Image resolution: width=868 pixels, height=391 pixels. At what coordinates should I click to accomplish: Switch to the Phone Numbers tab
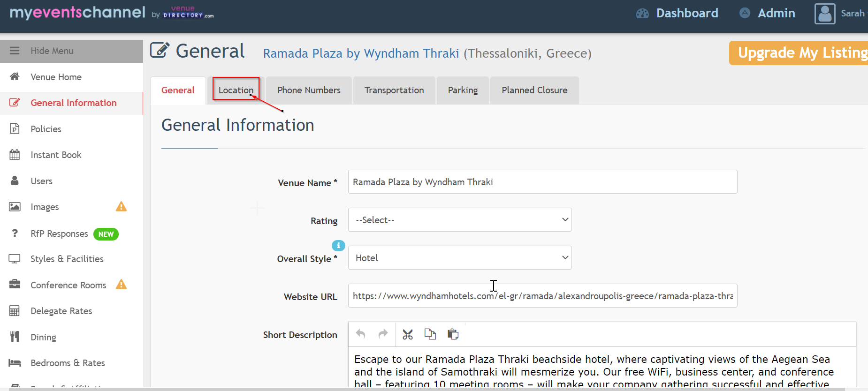click(x=309, y=90)
